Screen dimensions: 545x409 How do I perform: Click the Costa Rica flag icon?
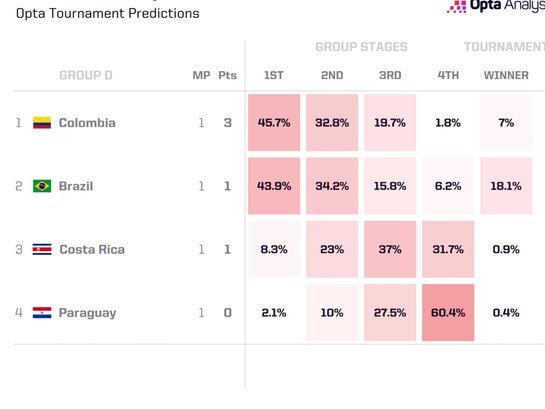pyautogui.click(x=42, y=249)
